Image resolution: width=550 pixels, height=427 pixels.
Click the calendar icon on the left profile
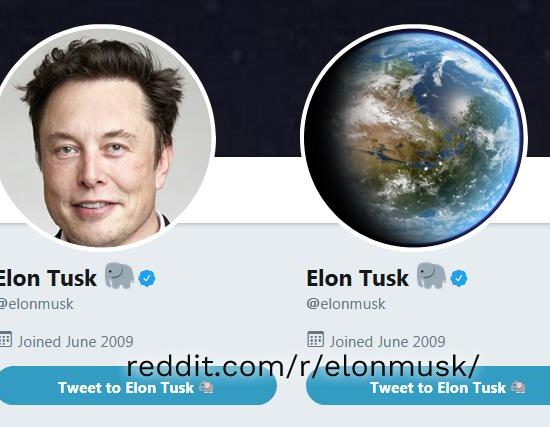pyautogui.click(x=5, y=339)
